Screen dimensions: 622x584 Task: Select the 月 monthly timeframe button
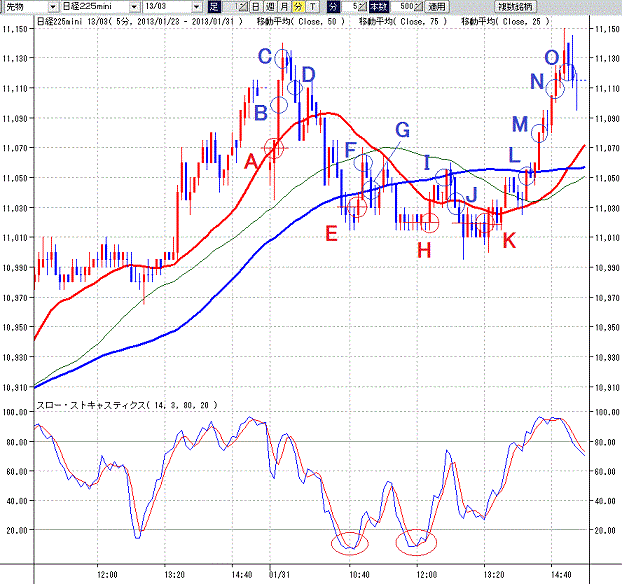coord(284,6)
